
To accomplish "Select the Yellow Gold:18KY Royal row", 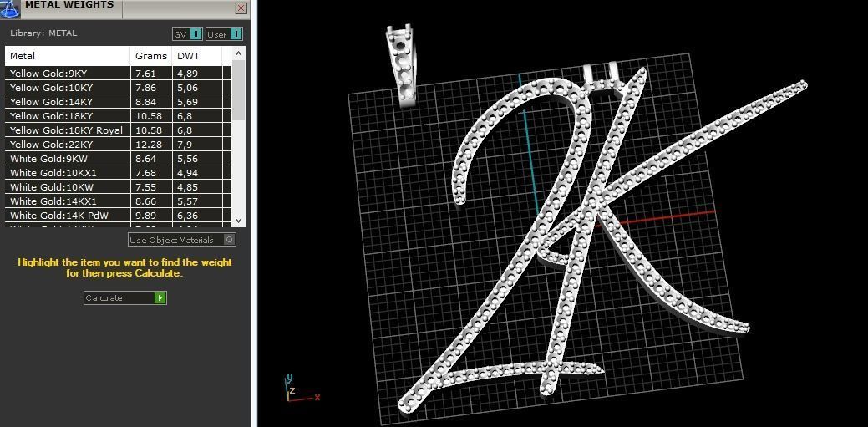I will [119, 130].
